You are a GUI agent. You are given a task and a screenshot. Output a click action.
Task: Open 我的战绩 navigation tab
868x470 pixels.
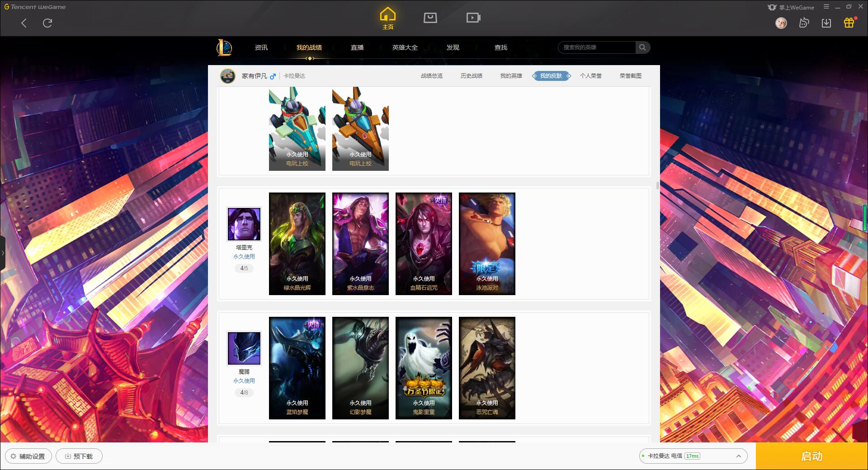(x=309, y=47)
